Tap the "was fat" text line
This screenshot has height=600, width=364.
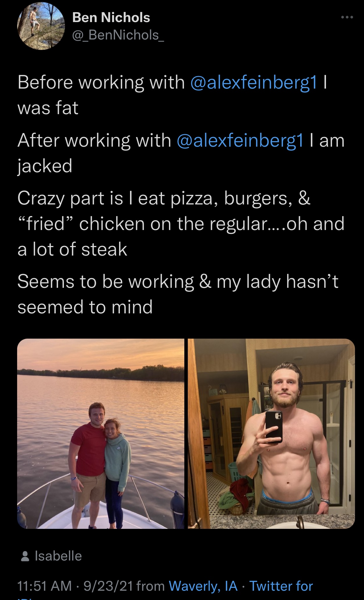pos(48,108)
